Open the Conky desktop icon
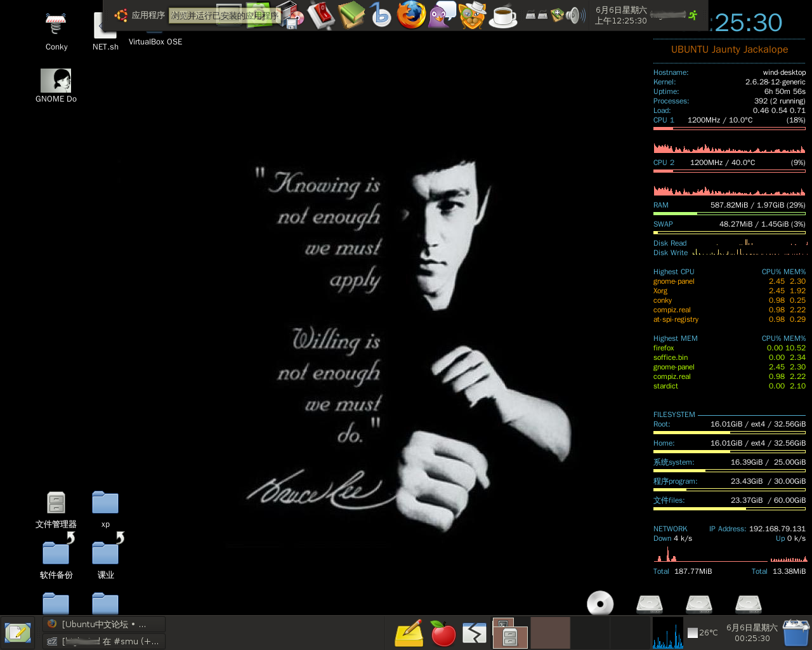This screenshot has width=812, height=650. pyautogui.click(x=56, y=32)
